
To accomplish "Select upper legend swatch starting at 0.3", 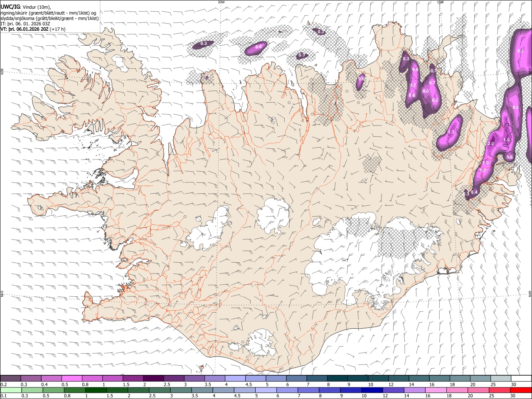I will pos(31,378).
